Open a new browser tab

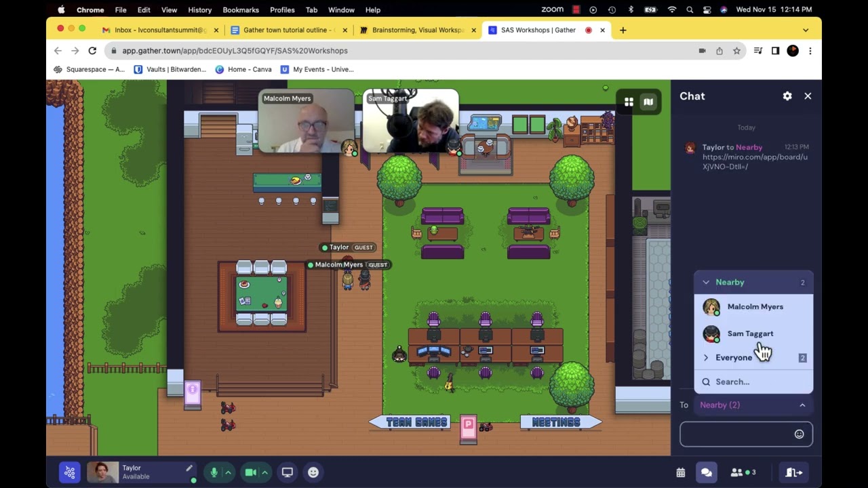(x=623, y=30)
